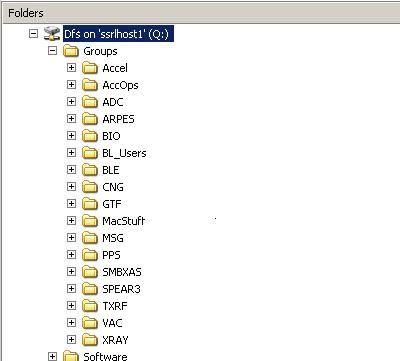Select the "CNG" folder label
The image size is (400, 361).
tap(113, 187)
